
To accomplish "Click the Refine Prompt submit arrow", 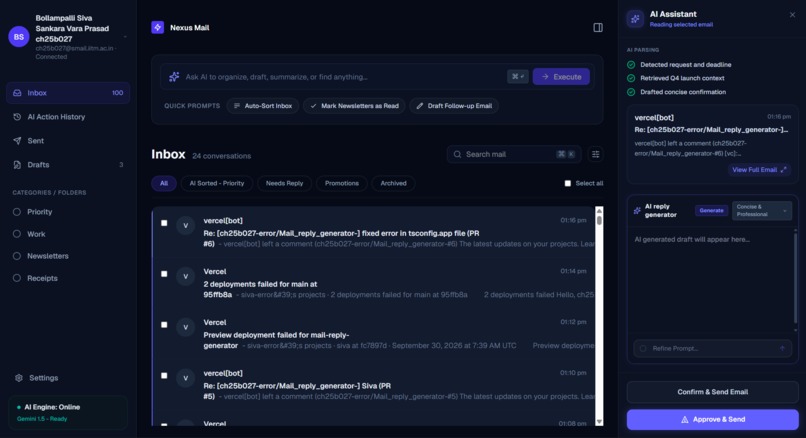I will tap(782, 349).
